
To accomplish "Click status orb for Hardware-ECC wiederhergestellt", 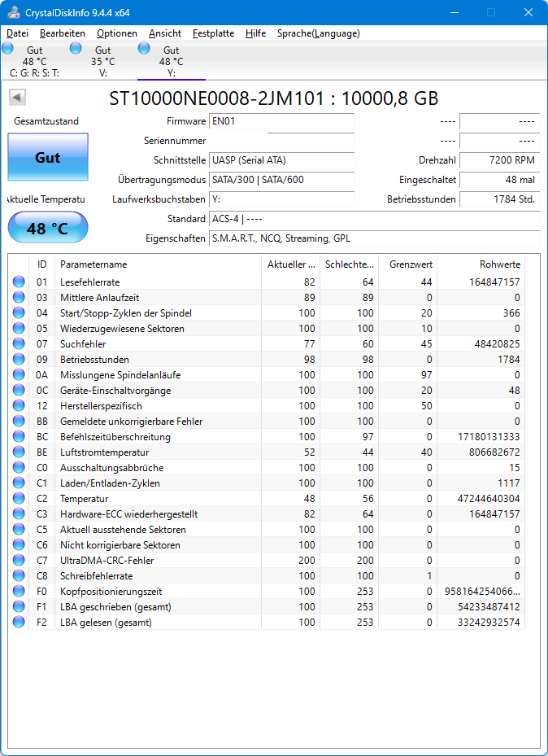I will (19, 514).
